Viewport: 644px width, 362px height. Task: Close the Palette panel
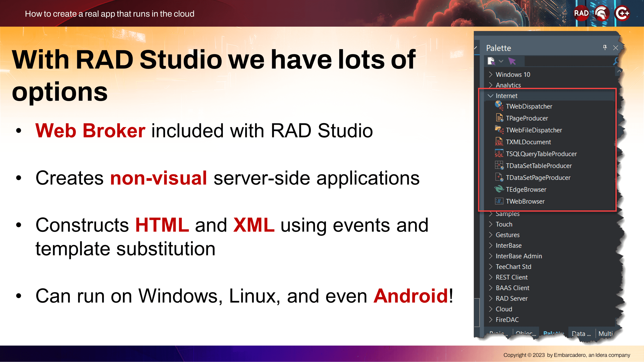point(616,48)
